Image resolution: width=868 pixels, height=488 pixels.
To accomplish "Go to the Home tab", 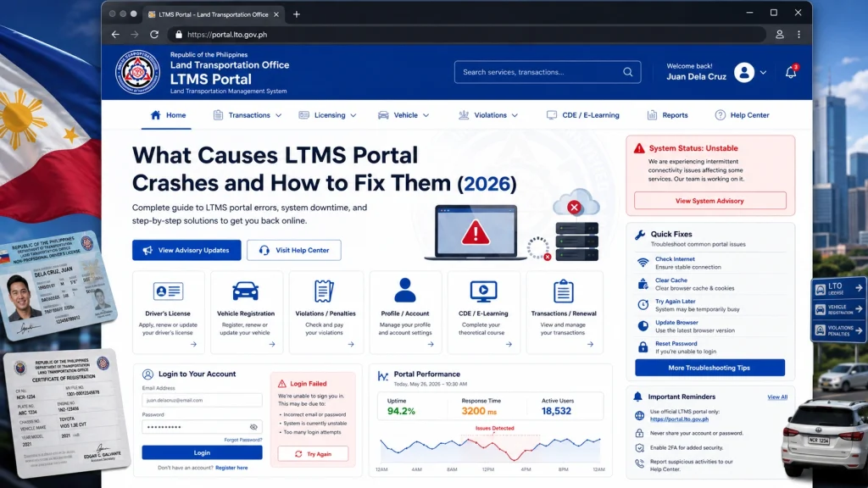I will tap(168, 115).
